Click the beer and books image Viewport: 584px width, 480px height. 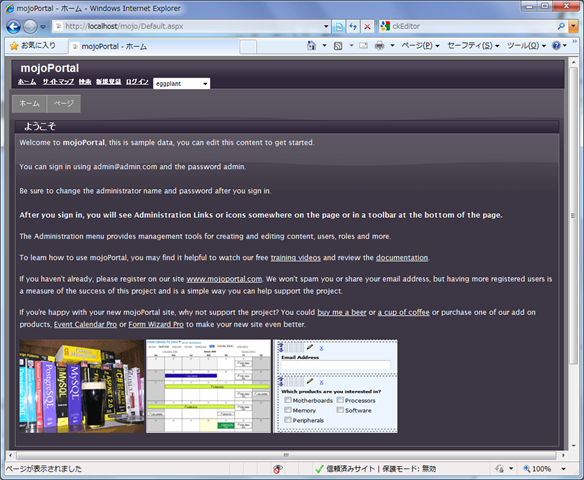pyautogui.click(x=82, y=386)
